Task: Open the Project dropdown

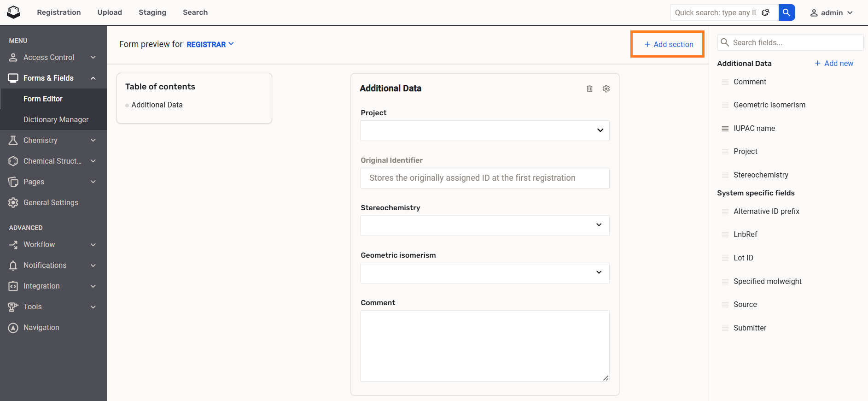Action: 484,130
